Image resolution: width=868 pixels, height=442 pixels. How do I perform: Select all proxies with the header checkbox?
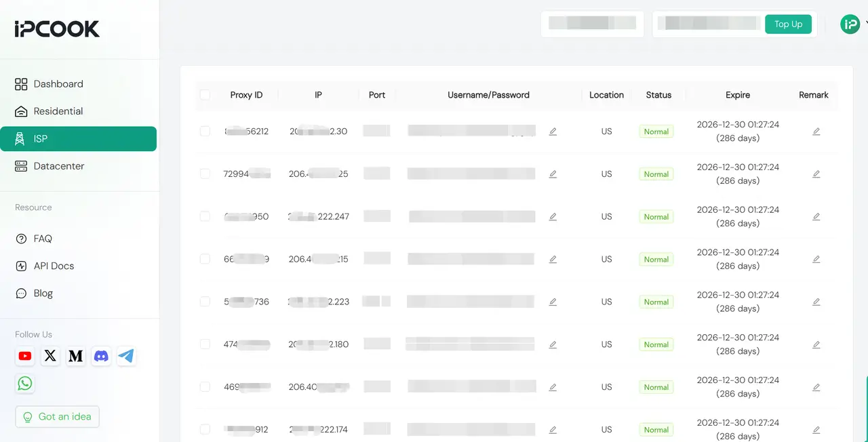(205, 95)
